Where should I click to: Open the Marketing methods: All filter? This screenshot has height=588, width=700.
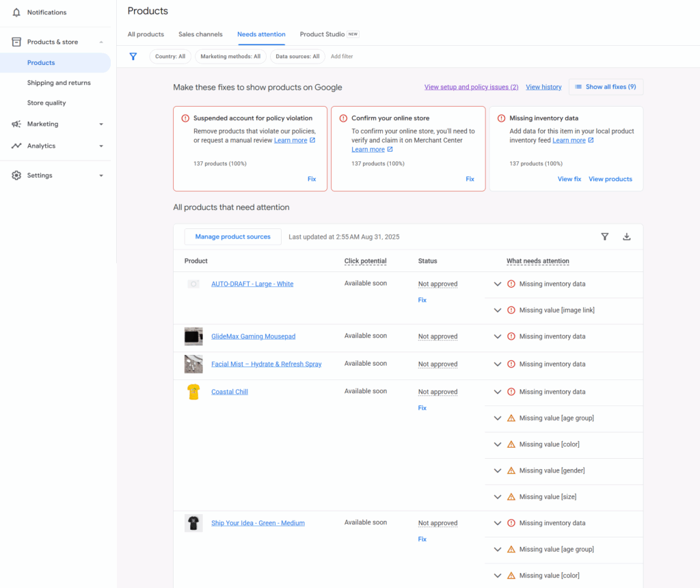[x=230, y=57]
